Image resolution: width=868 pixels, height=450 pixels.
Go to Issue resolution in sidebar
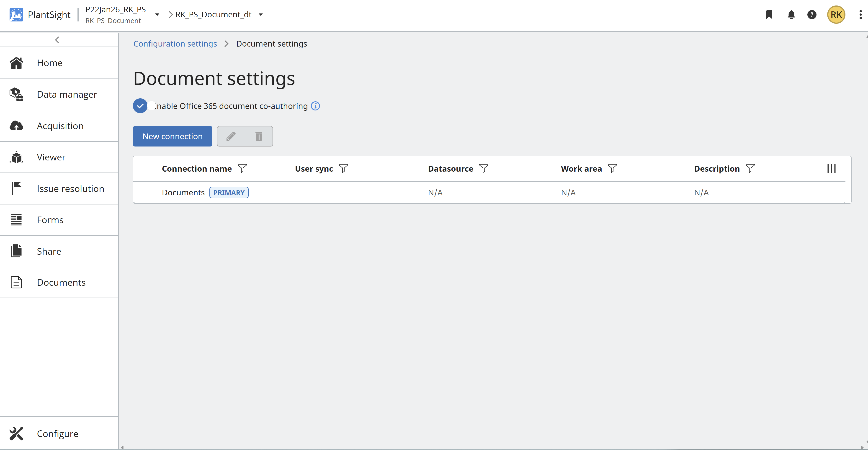(70, 188)
